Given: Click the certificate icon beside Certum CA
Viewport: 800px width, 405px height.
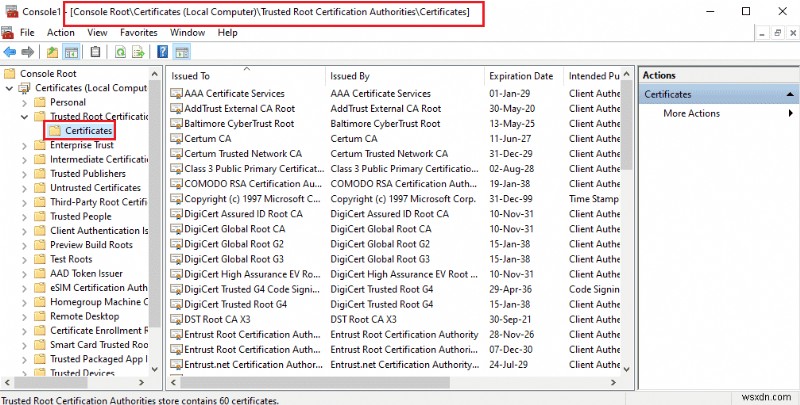Looking at the screenshot, I should pyautogui.click(x=176, y=139).
